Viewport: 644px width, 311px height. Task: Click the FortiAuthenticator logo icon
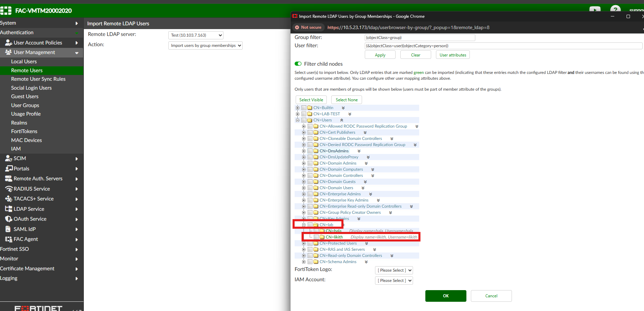(x=6, y=11)
